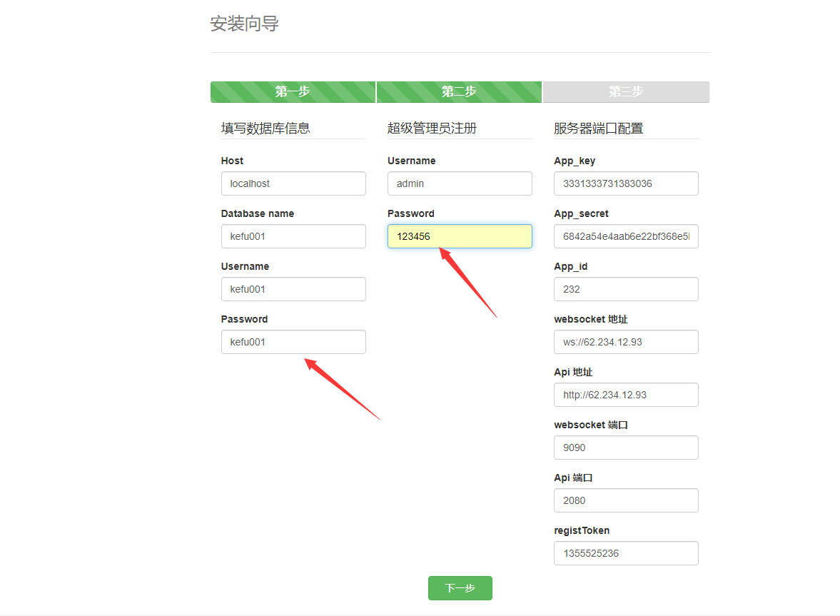
Task: Click the Api 地址 input
Action: [x=626, y=395]
